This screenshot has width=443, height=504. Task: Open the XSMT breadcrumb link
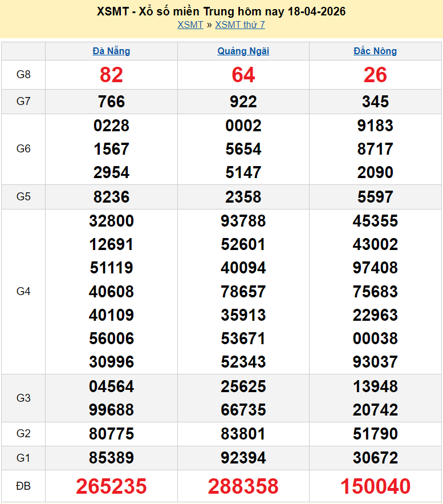[190, 25]
